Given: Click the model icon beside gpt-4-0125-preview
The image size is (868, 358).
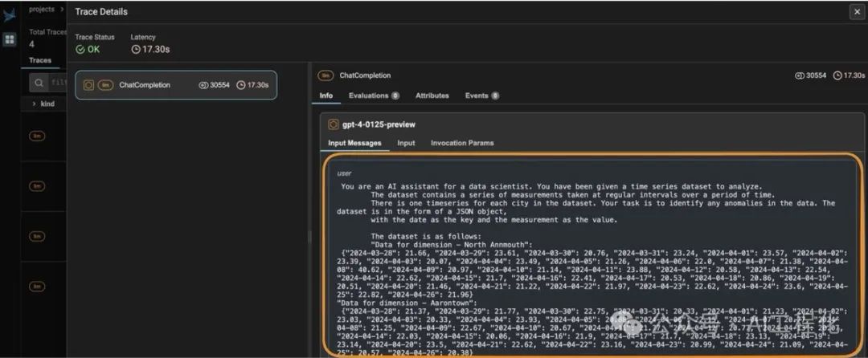Looking at the screenshot, I should click(x=334, y=124).
